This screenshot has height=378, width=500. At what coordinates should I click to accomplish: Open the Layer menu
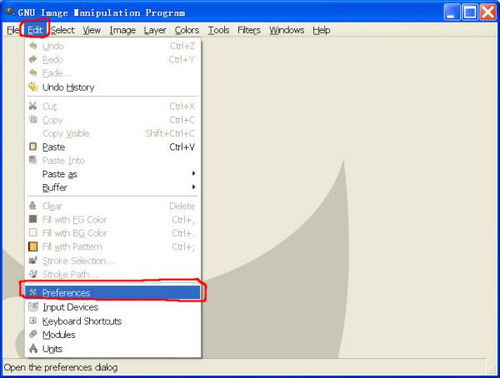(x=155, y=30)
